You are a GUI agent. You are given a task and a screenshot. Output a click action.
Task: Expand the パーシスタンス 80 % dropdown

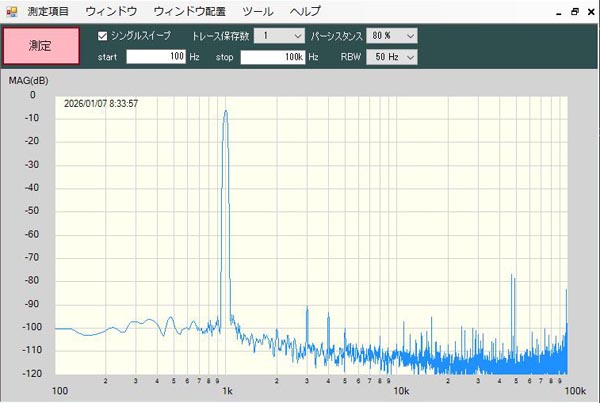tap(392, 35)
